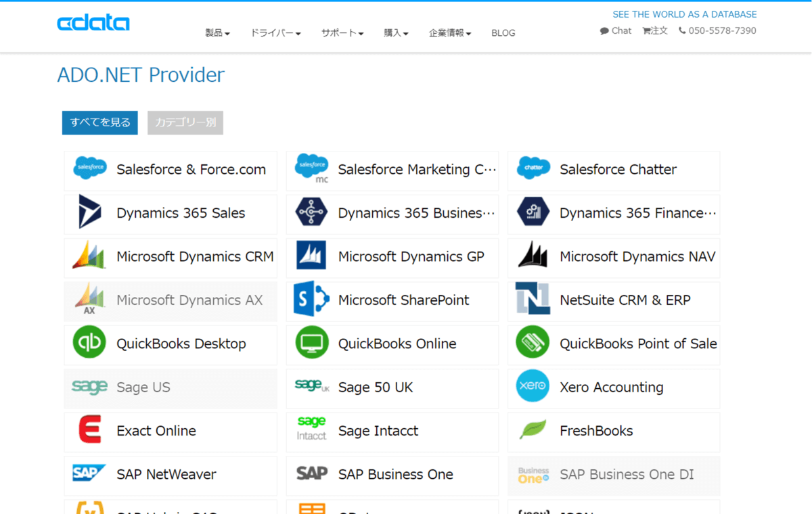Click the FreshBooks leaf icon
The height and width of the screenshot is (514, 812).
click(533, 429)
